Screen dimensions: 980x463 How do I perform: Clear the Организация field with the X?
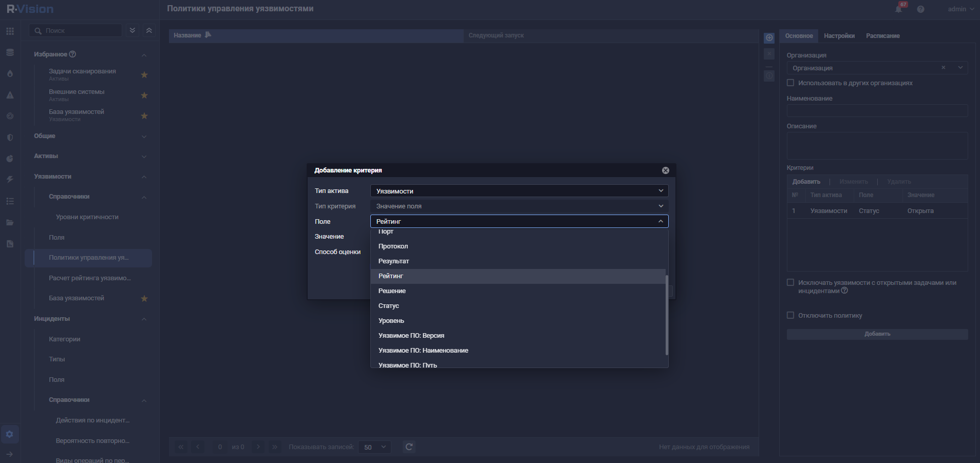click(943, 68)
